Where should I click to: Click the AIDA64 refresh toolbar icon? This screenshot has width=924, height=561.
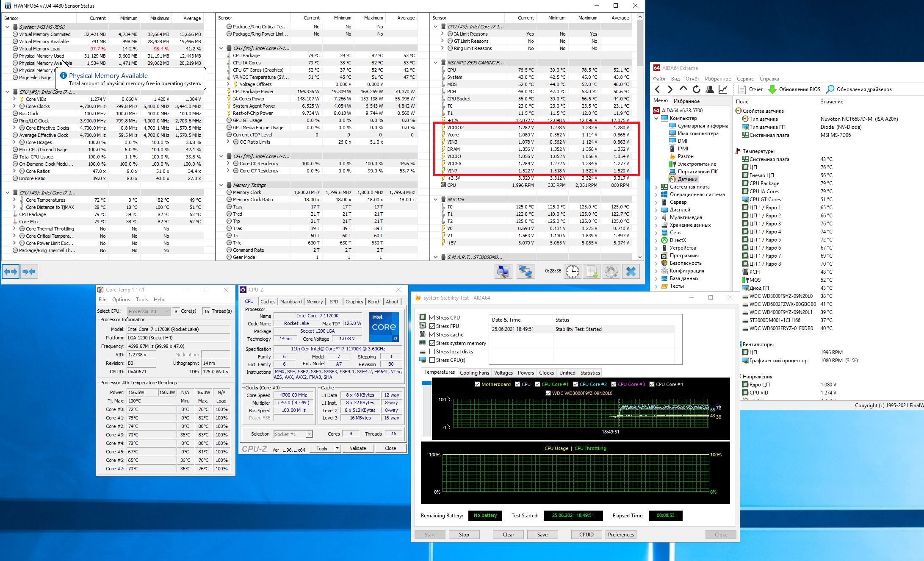[x=696, y=89]
